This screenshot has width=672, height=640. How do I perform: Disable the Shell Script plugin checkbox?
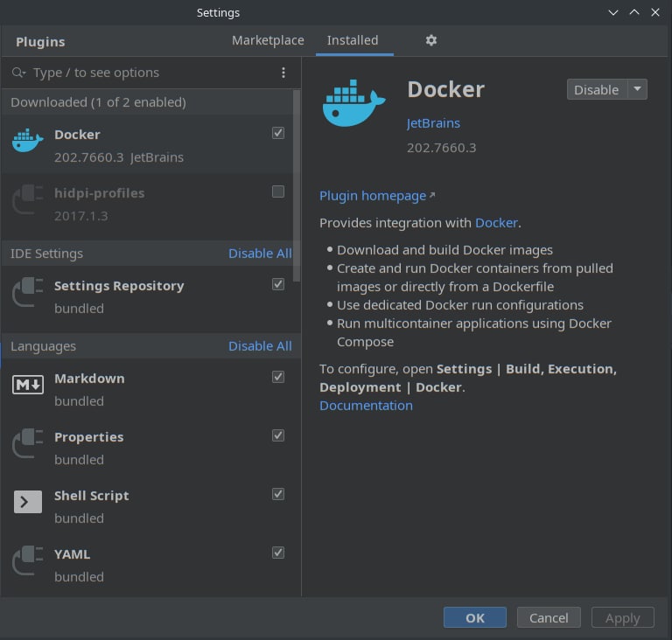pos(278,494)
